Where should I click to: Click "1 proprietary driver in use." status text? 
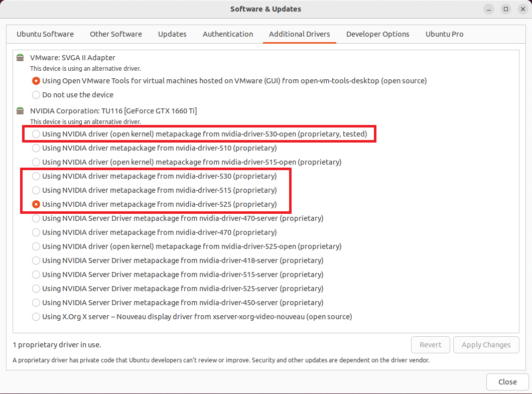pyautogui.click(x=57, y=345)
